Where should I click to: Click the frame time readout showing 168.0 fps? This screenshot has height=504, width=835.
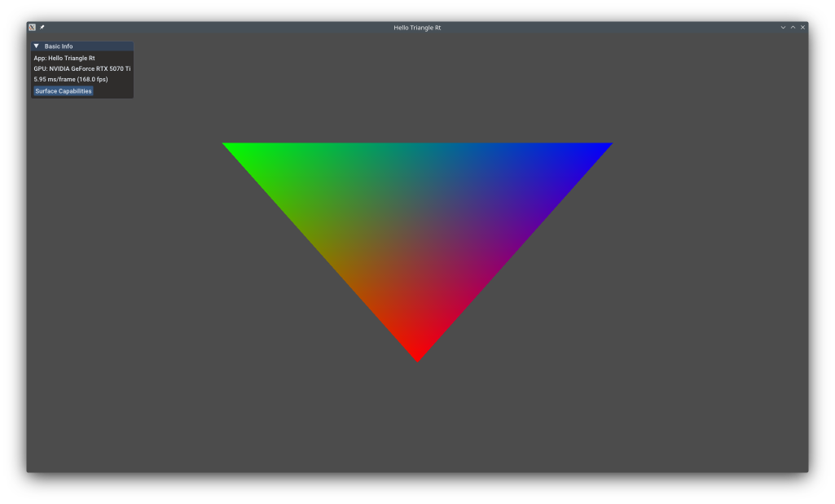71,79
